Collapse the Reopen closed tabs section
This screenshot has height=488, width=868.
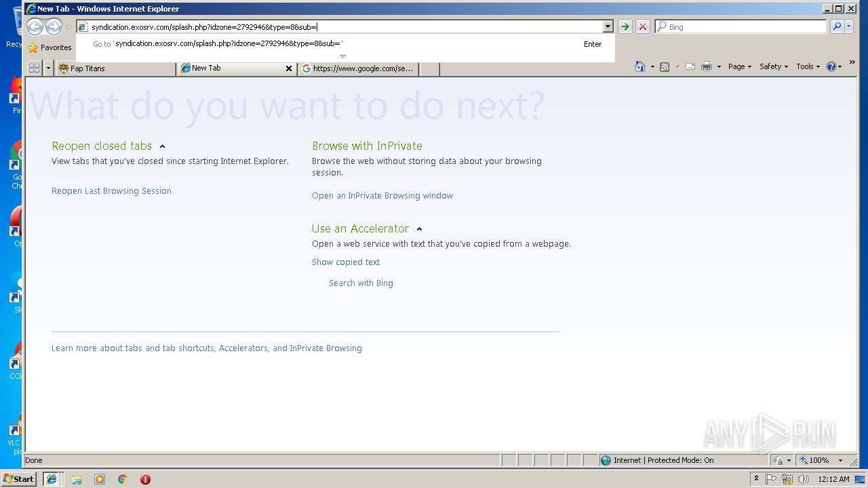pyautogui.click(x=162, y=146)
